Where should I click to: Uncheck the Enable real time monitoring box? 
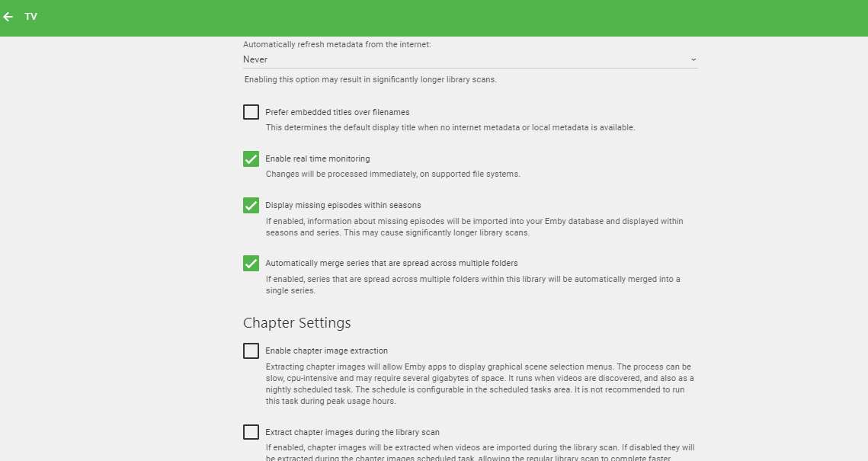click(251, 158)
